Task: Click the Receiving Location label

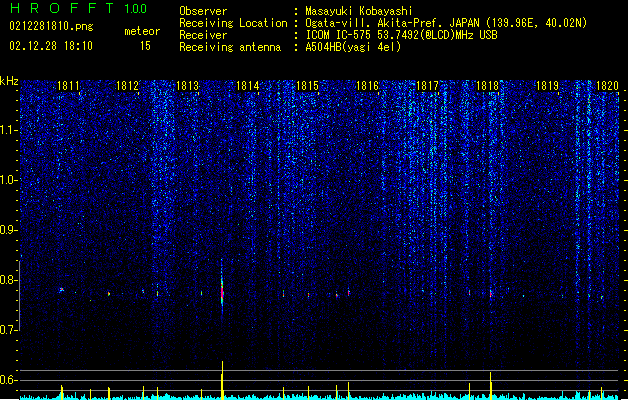Action: point(233,23)
